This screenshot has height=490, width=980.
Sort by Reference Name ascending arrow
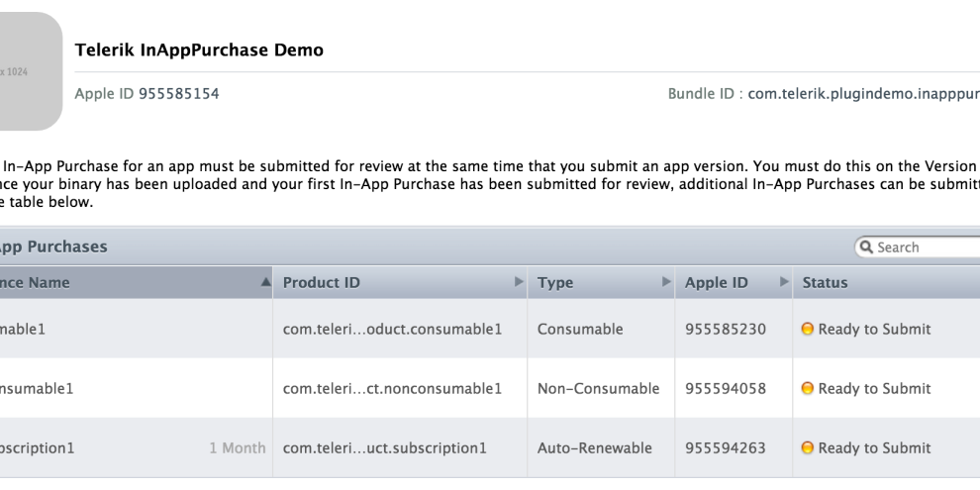tap(265, 283)
